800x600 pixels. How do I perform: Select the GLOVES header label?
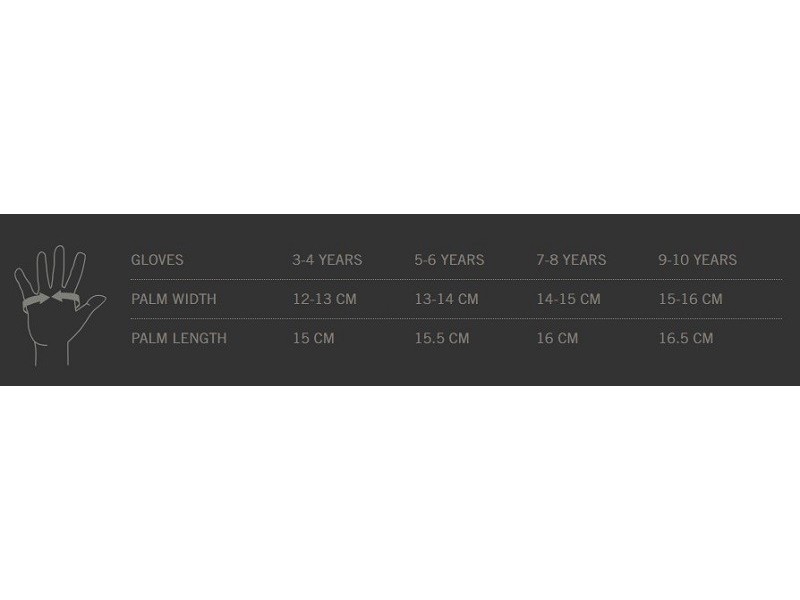[x=157, y=260]
